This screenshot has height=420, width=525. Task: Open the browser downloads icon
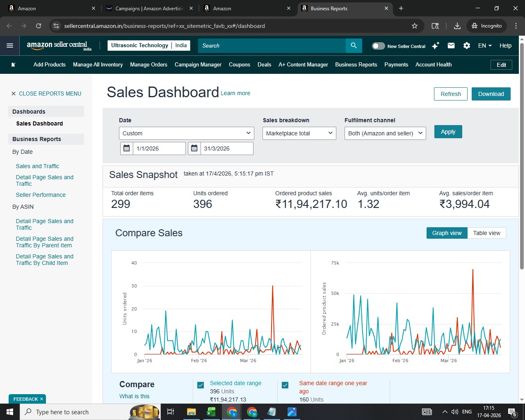(457, 26)
